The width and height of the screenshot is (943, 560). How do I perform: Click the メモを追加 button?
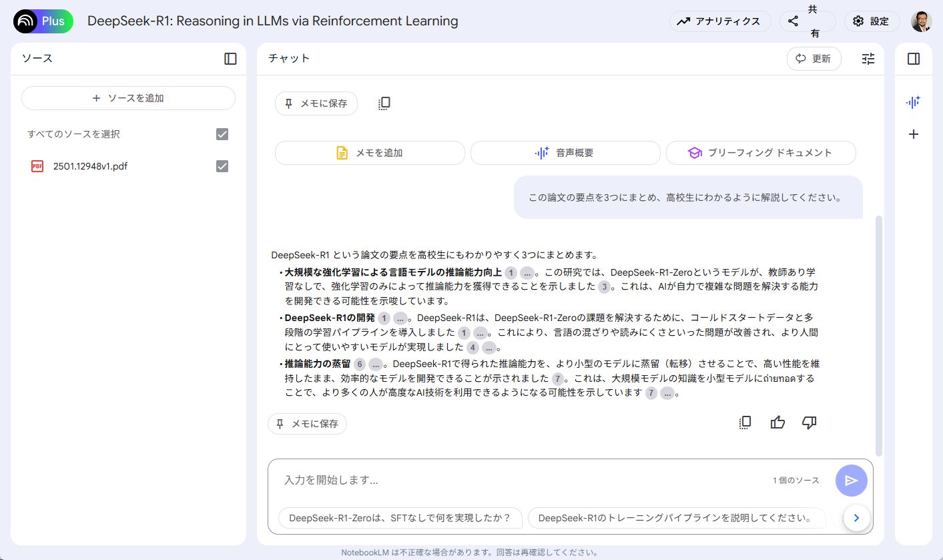[369, 152]
